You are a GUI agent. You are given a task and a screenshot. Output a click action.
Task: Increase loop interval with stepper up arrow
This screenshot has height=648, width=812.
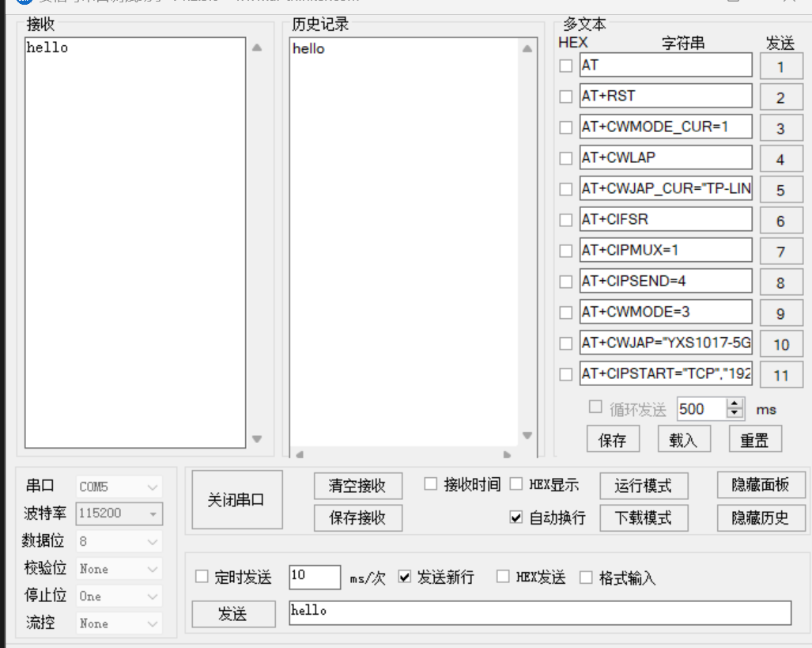click(735, 404)
